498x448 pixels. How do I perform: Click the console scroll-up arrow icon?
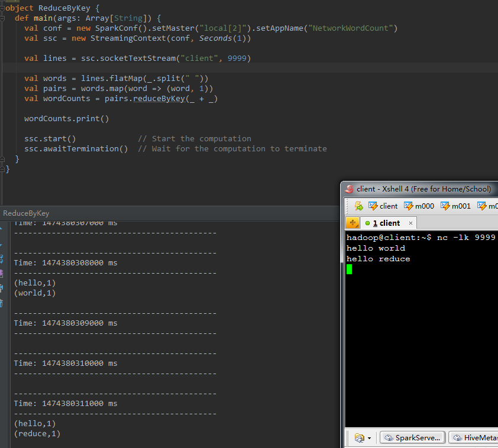(2, 228)
